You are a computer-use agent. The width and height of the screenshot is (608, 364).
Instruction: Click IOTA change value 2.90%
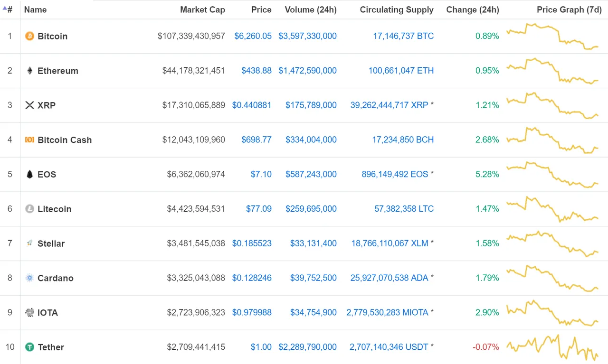click(x=487, y=313)
